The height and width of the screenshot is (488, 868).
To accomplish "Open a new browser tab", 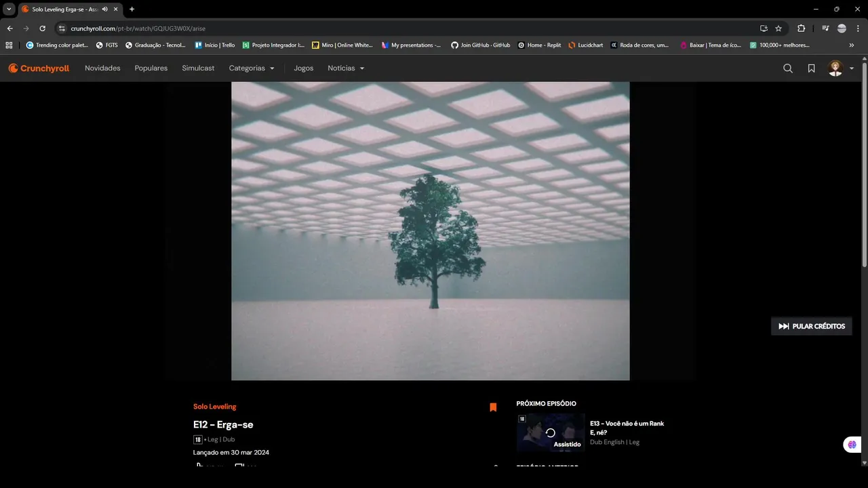I will click(132, 9).
